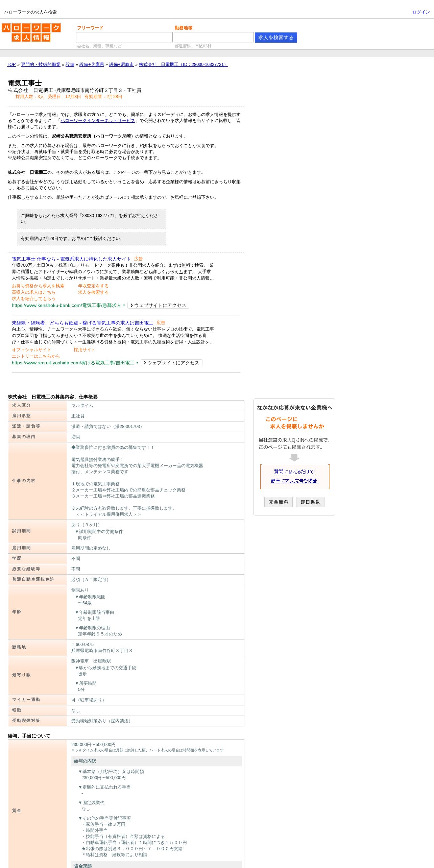
Task: Click 〒660-0875 postal code text
Action: [82, 645]
